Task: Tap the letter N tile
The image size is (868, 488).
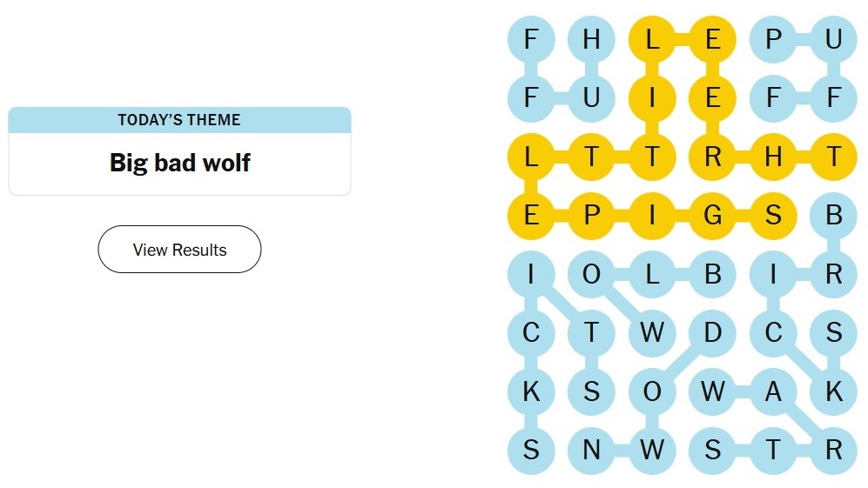Action: pos(591,450)
